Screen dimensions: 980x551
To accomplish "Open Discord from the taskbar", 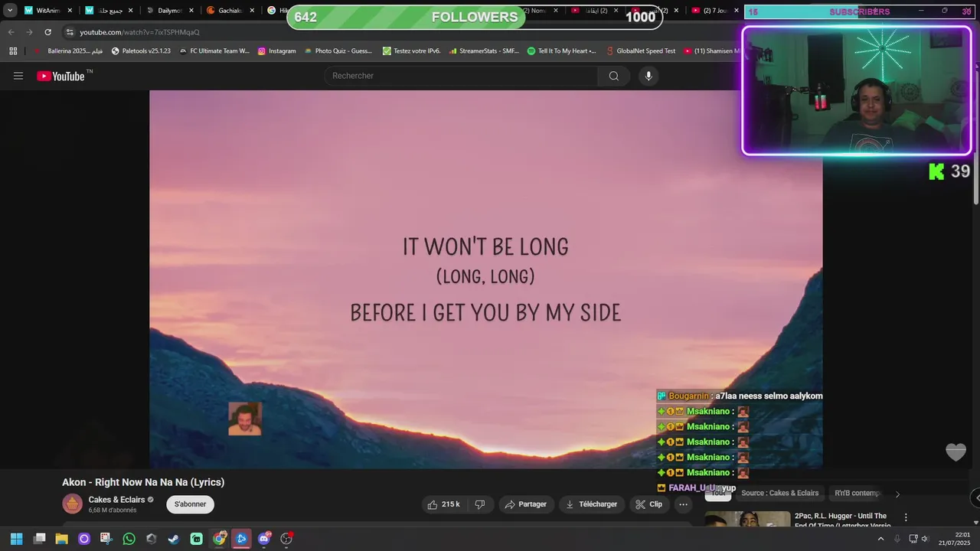I will coord(264,539).
